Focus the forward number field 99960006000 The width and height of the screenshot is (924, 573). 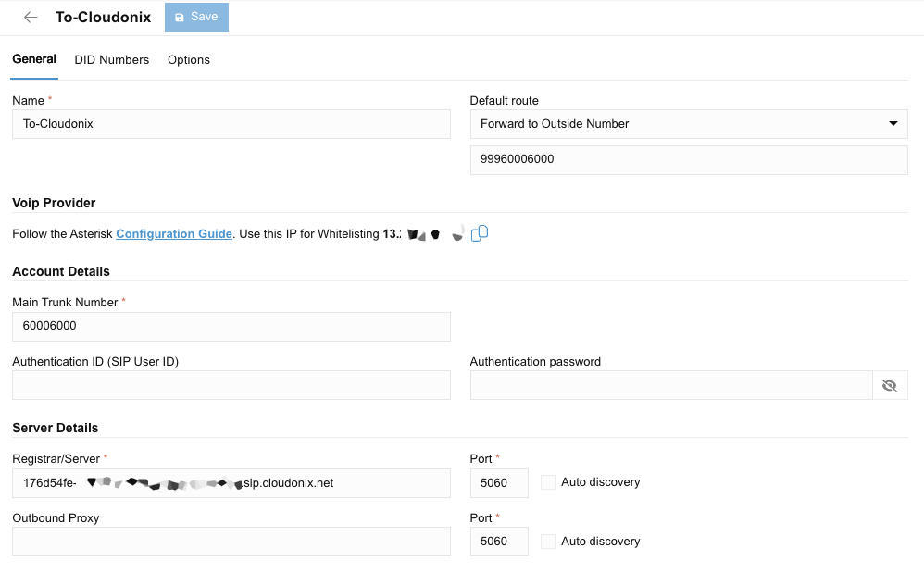(689, 159)
